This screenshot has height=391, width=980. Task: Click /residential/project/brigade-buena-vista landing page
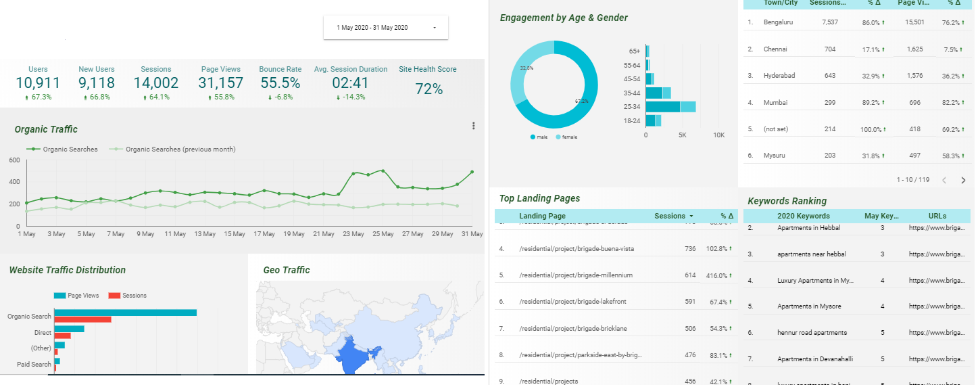(x=576, y=249)
